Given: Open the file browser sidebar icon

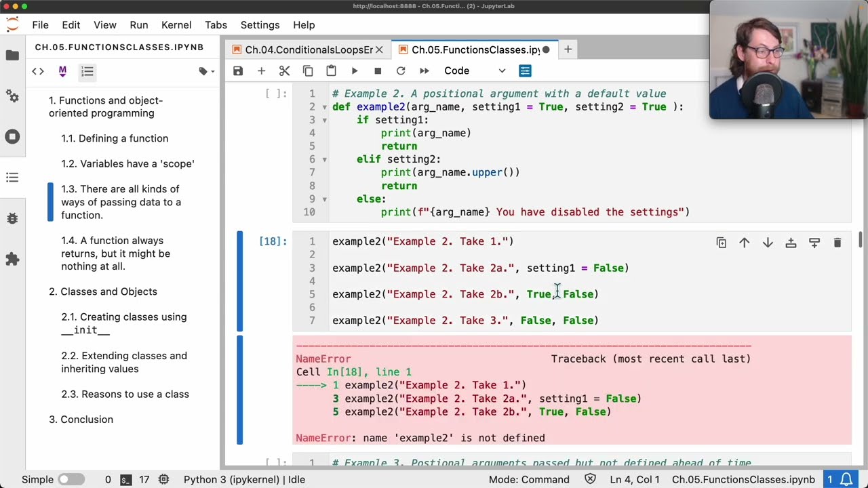Looking at the screenshot, I should click(12, 56).
